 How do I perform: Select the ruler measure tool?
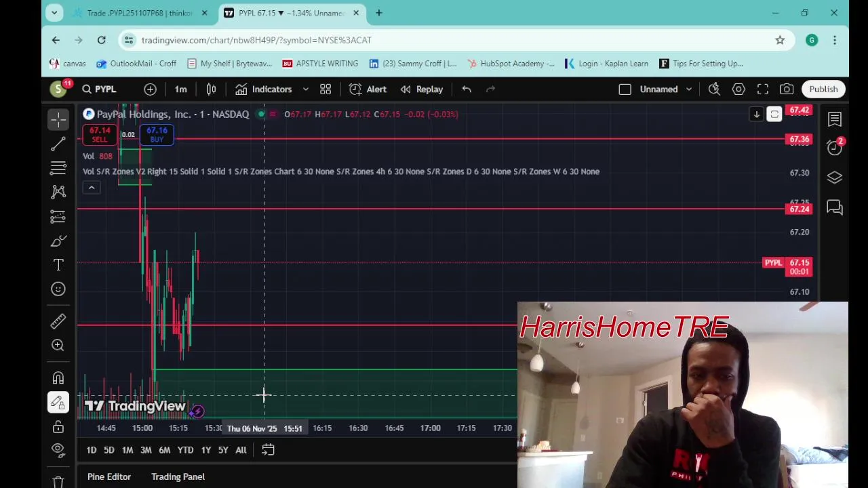click(x=58, y=321)
